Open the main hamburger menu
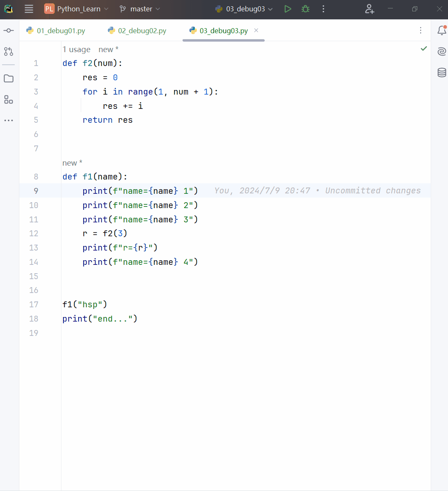This screenshot has height=491, width=448. pyautogui.click(x=29, y=9)
